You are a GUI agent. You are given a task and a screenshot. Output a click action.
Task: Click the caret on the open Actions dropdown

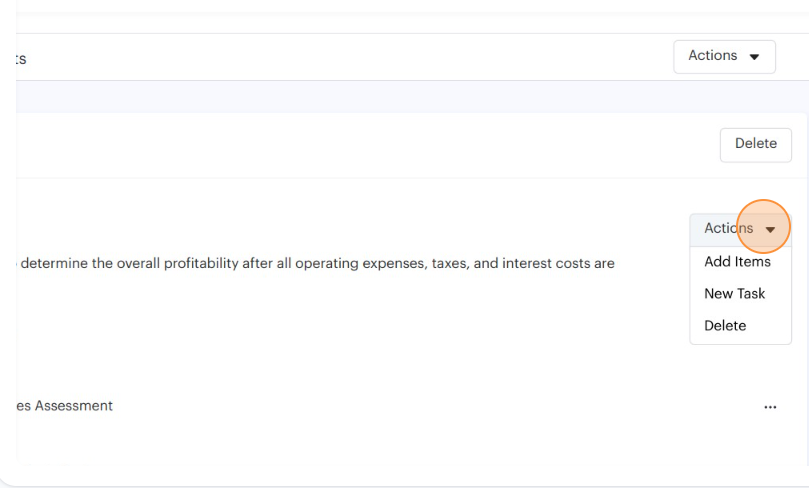[x=770, y=229]
